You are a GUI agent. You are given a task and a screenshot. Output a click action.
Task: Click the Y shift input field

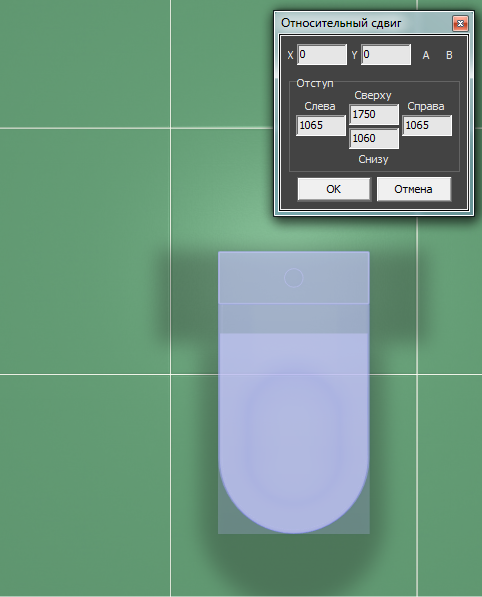point(386,54)
